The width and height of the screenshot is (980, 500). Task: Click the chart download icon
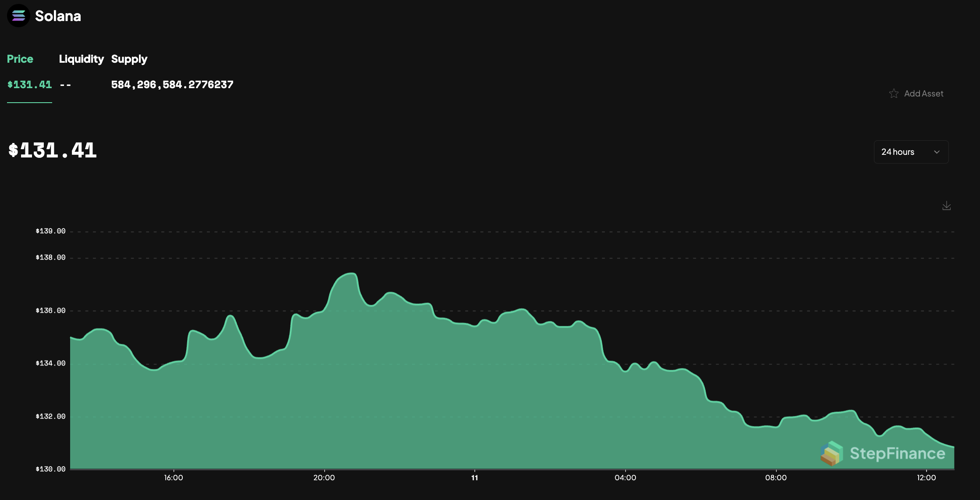pyautogui.click(x=946, y=206)
